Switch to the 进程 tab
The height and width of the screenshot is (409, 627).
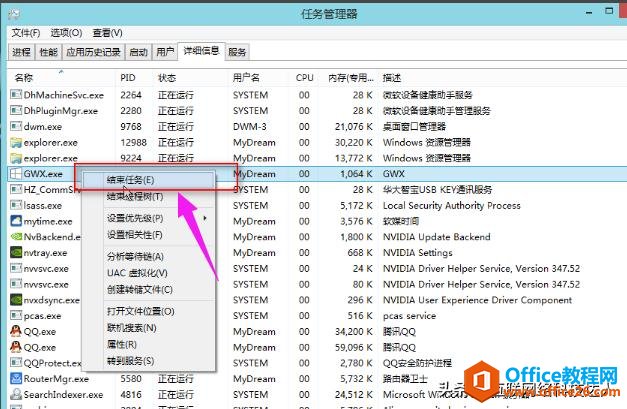(21, 52)
